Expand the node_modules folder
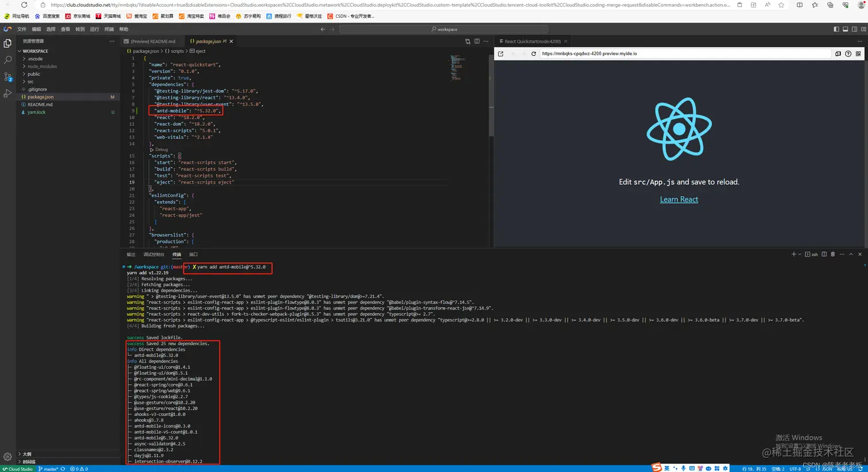The width and height of the screenshot is (868, 472). click(x=24, y=66)
